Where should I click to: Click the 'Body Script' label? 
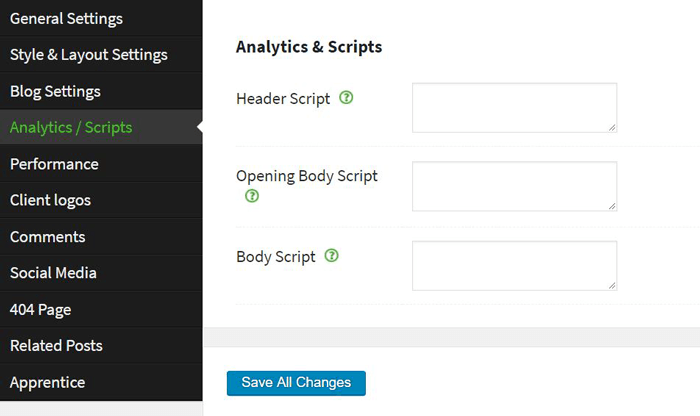click(275, 257)
